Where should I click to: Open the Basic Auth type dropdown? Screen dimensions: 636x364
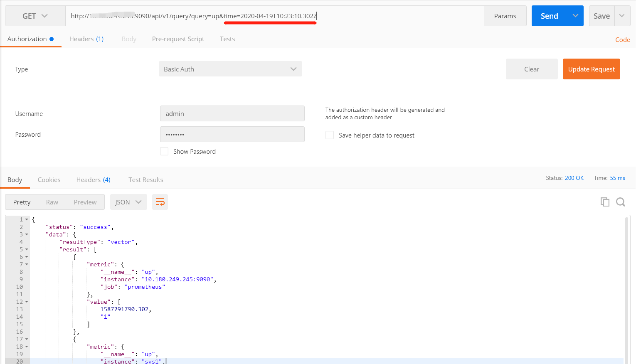tap(293, 69)
